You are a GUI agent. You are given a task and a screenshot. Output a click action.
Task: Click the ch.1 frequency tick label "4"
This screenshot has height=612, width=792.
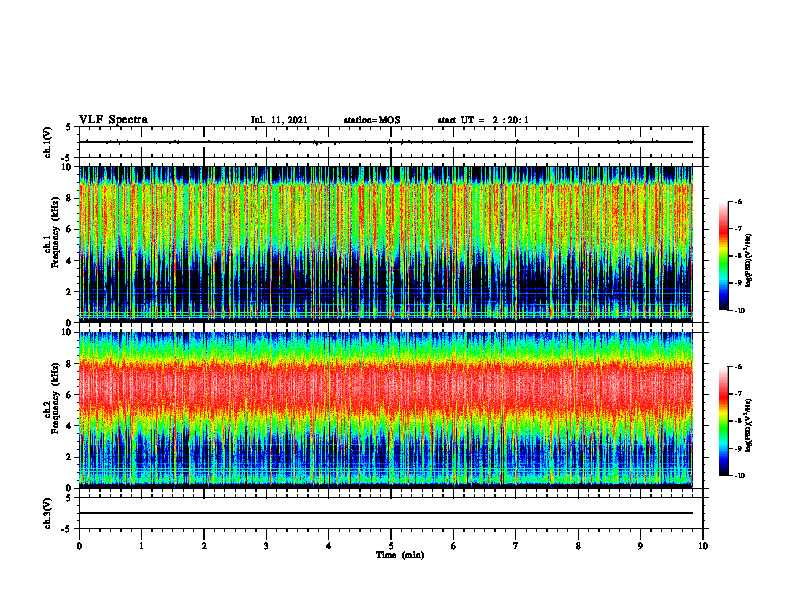pyautogui.click(x=70, y=261)
